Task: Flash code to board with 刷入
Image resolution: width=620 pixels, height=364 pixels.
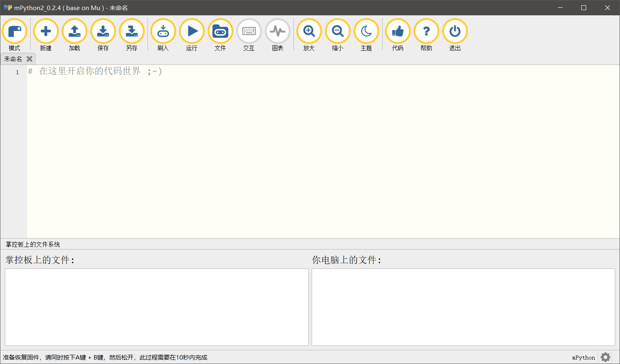Action: (x=163, y=35)
